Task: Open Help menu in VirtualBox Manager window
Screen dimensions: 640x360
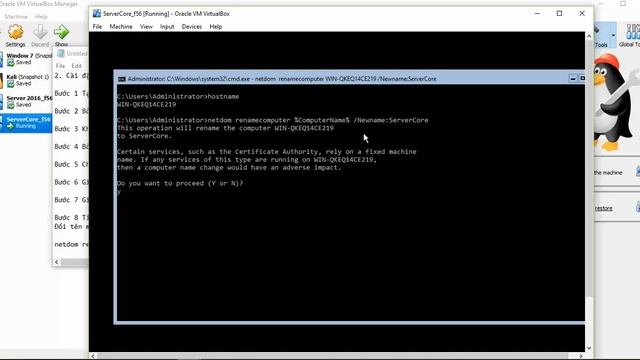Action: pyautogui.click(x=41, y=17)
